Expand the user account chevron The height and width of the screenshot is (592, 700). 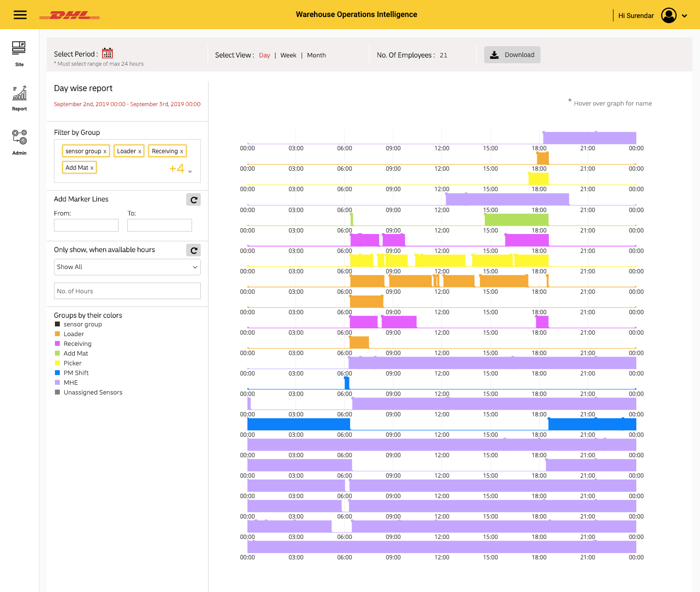(684, 16)
